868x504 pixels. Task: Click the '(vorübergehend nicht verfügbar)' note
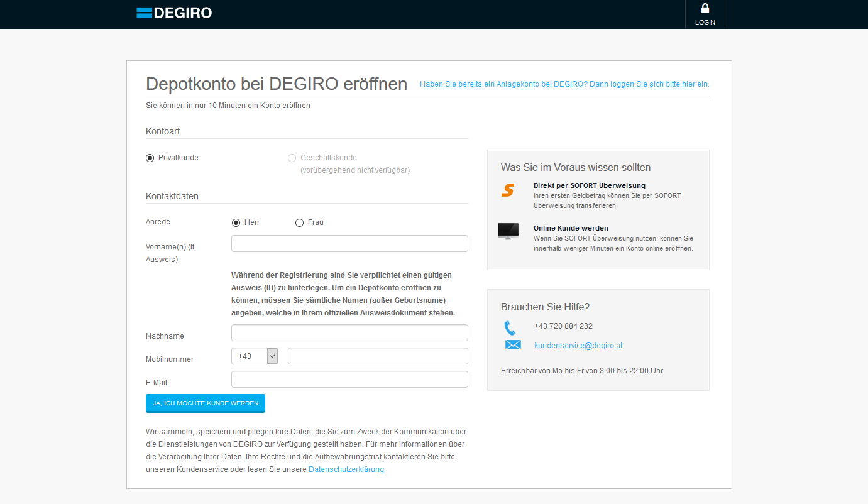coord(355,170)
